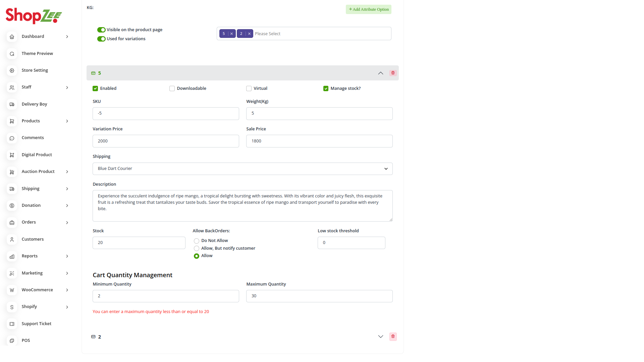Open the Shipping Blue Dart Courier dropdown

click(242, 169)
